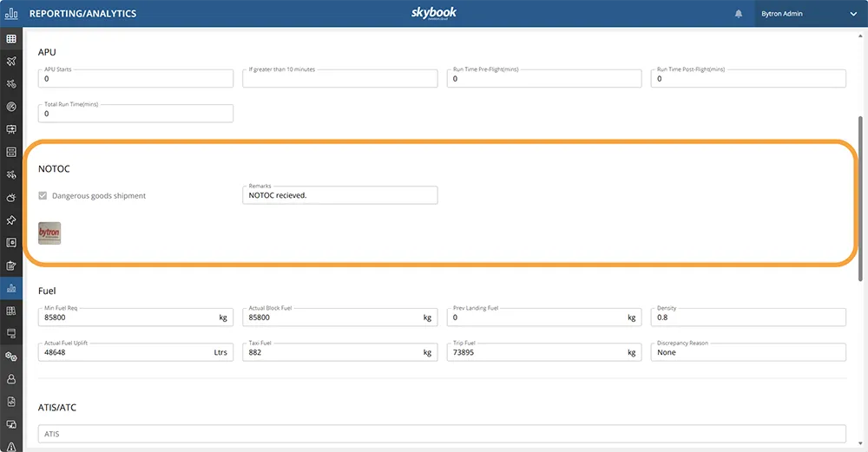
Task: Click the NOTOC Remarks text field
Action: tap(339, 195)
